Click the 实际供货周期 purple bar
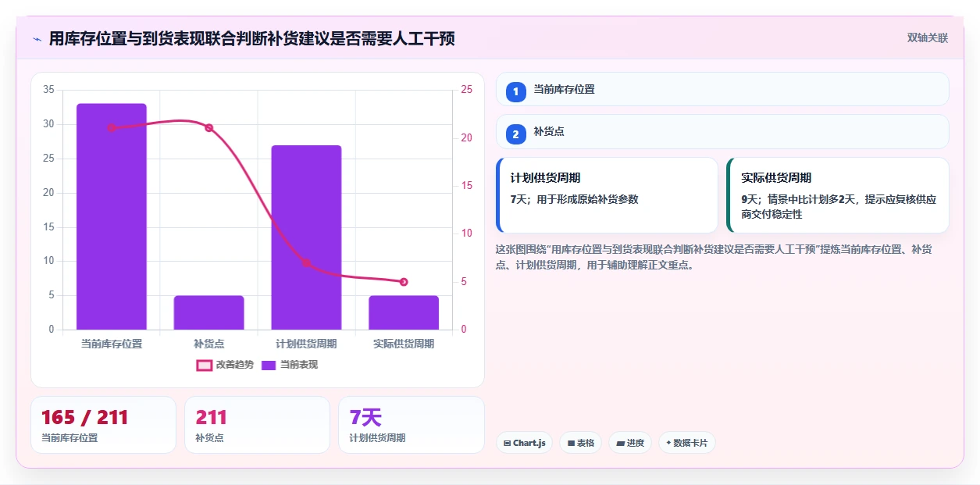980x485 pixels. 404,312
